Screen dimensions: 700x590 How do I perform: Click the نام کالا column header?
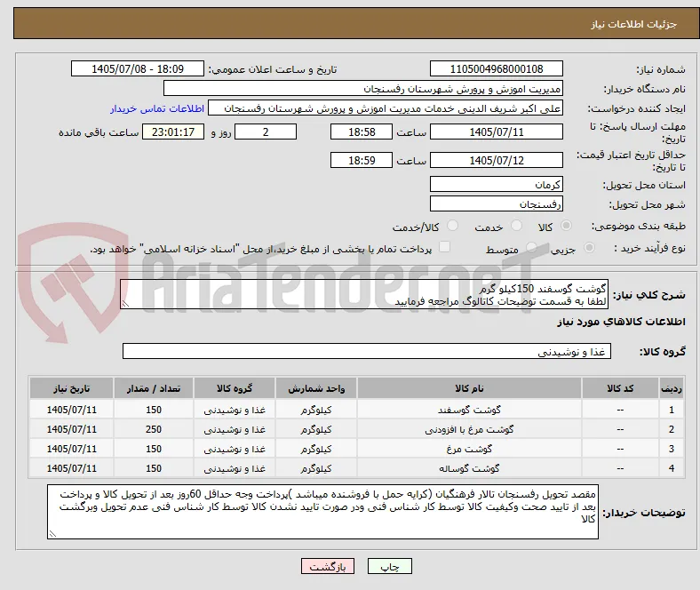(x=469, y=388)
